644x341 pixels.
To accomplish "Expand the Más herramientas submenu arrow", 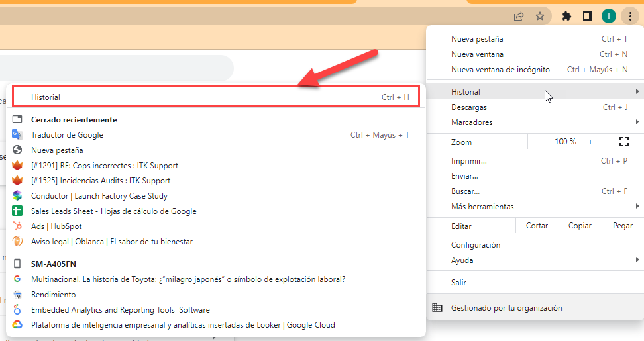I will click(637, 205).
